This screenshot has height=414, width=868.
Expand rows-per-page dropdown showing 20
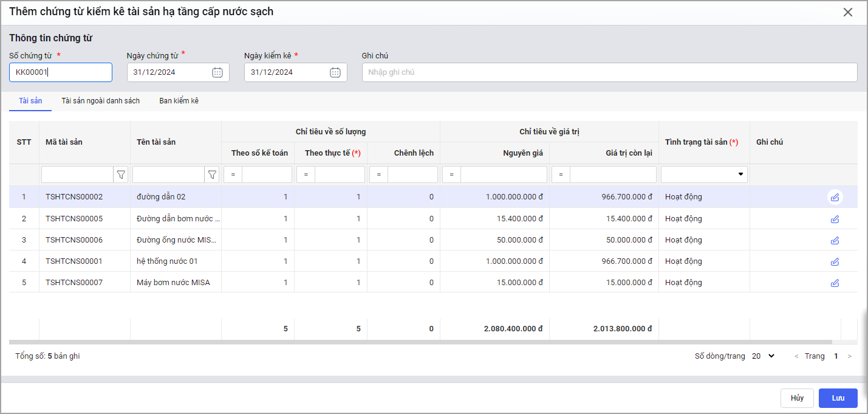tap(763, 356)
